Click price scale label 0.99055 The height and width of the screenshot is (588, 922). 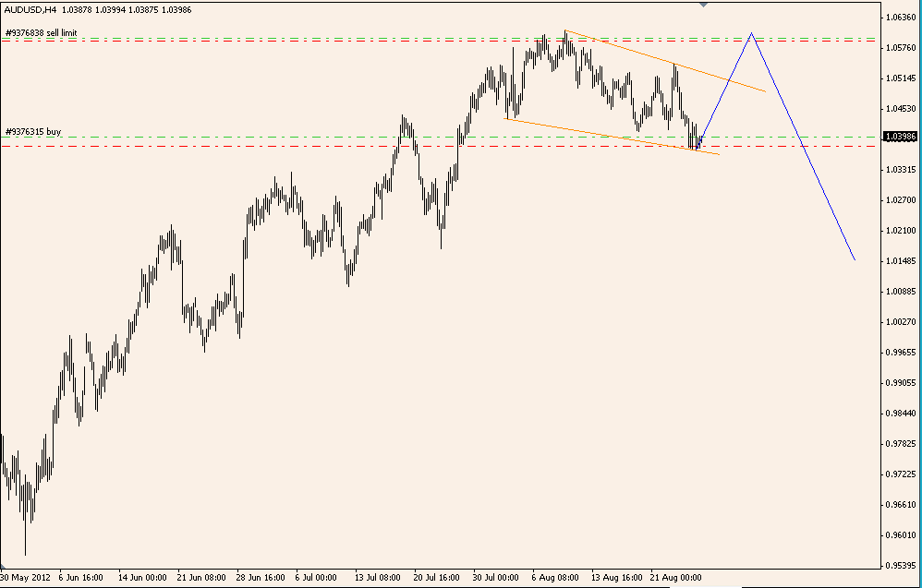tap(900, 383)
